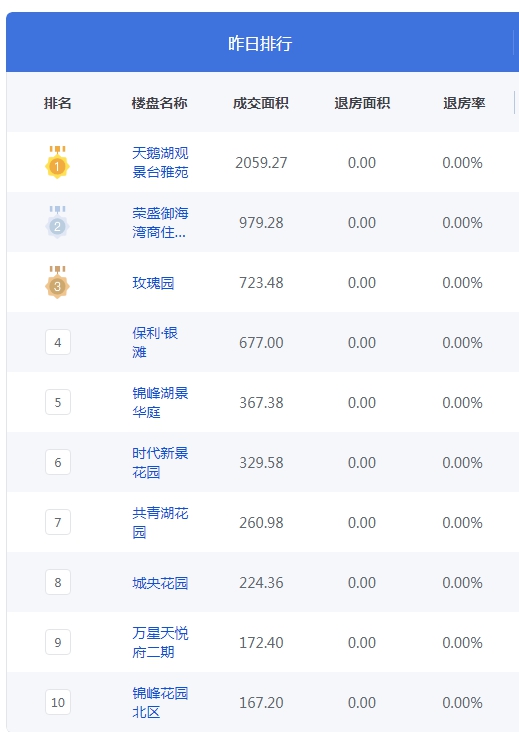Click the 2059.27 transaction area cell

tap(261, 162)
